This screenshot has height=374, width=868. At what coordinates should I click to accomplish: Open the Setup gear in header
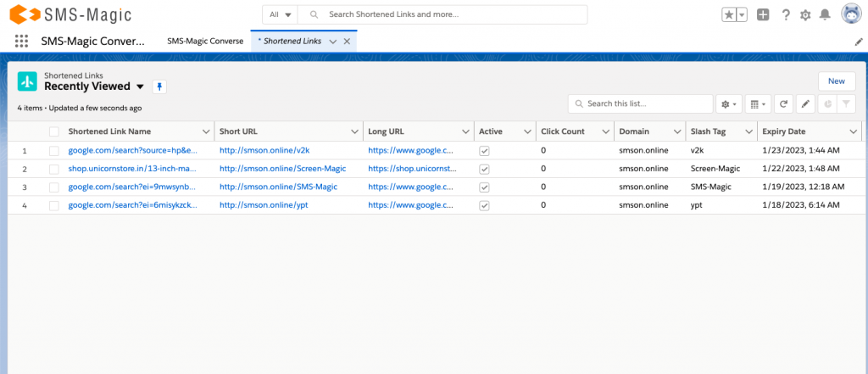[x=805, y=15]
